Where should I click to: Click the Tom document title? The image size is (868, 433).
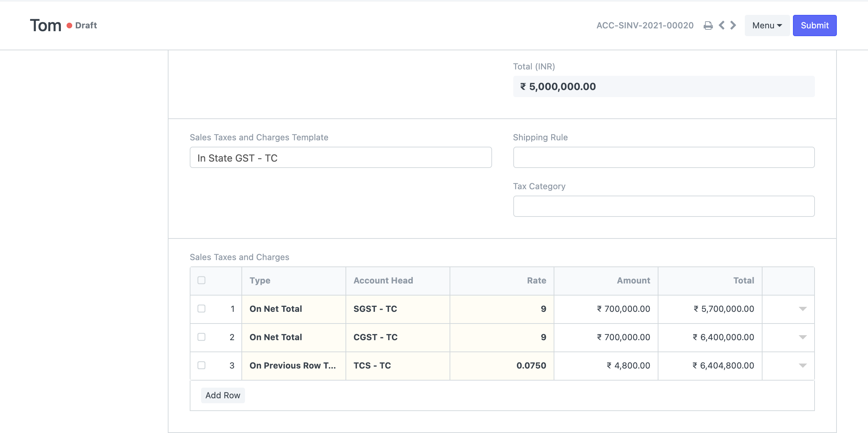(46, 26)
